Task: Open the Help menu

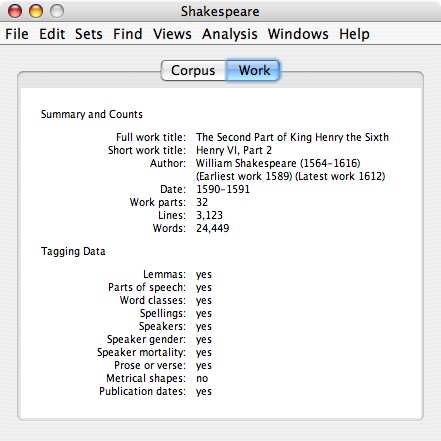Action: click(354, 34)
